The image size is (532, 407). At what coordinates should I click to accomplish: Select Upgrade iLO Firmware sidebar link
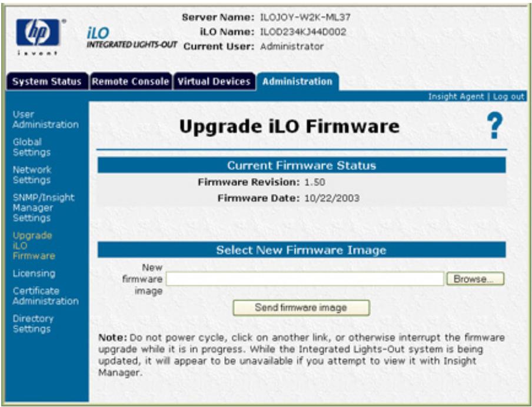34,246
